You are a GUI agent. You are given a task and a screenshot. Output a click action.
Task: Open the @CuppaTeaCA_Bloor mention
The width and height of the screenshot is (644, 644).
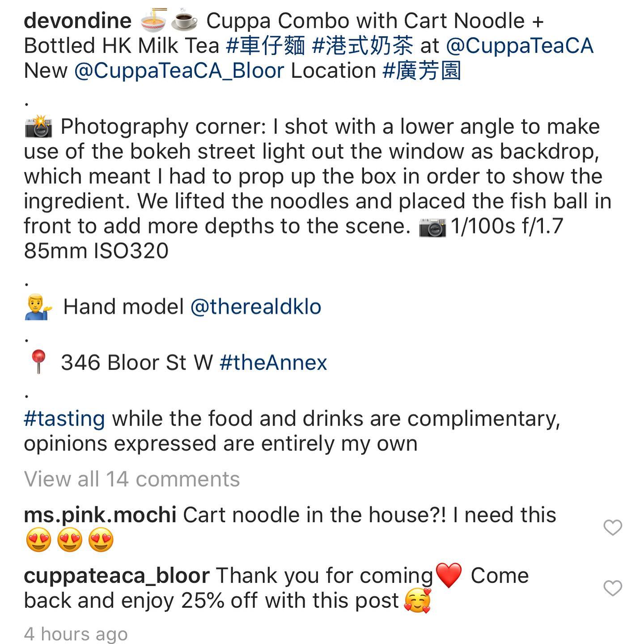click(179, 71)
